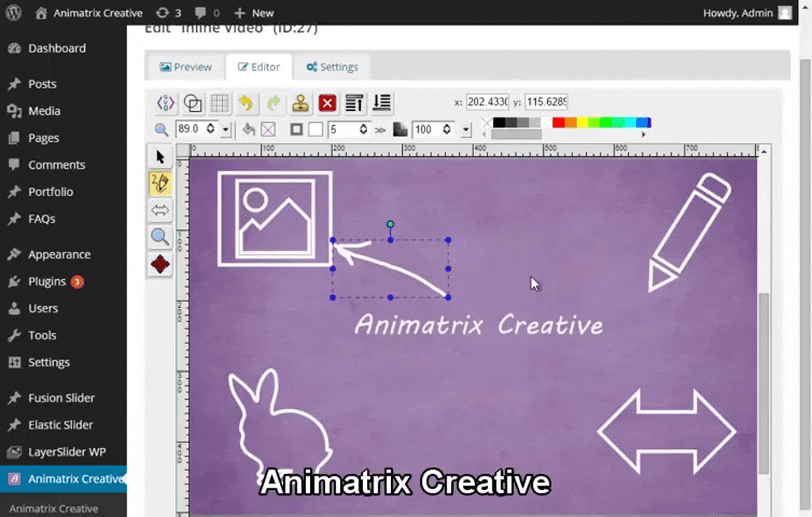Pick the double-arrow shape tool
The height and width of the screenshot is (517, 812).
[x=160, y=210]
